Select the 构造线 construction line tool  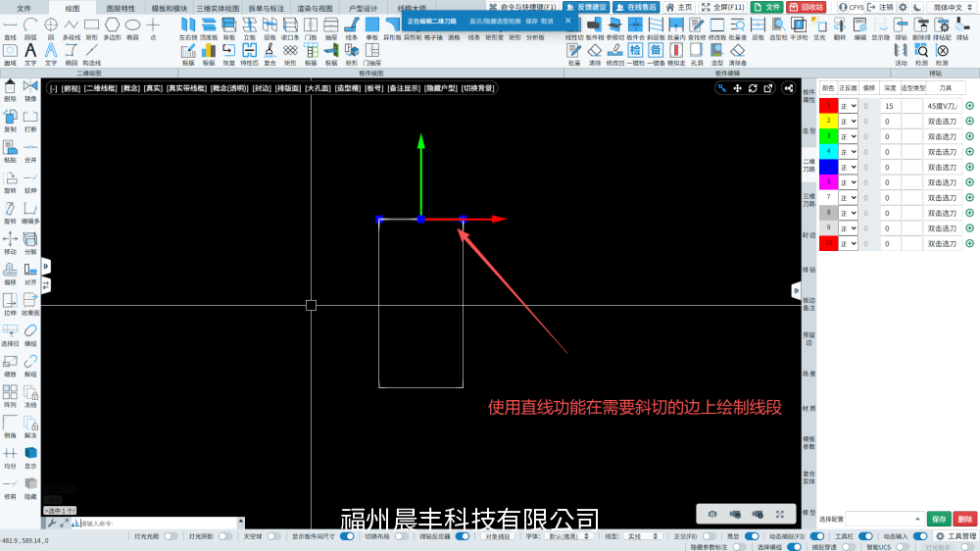[x=91, y=54]
